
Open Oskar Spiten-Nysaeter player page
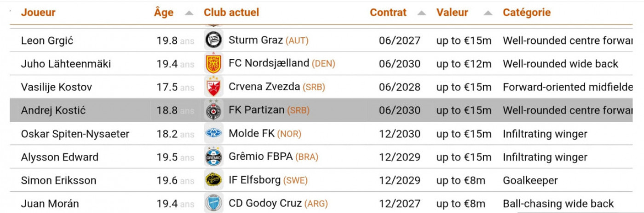[75, 134]
